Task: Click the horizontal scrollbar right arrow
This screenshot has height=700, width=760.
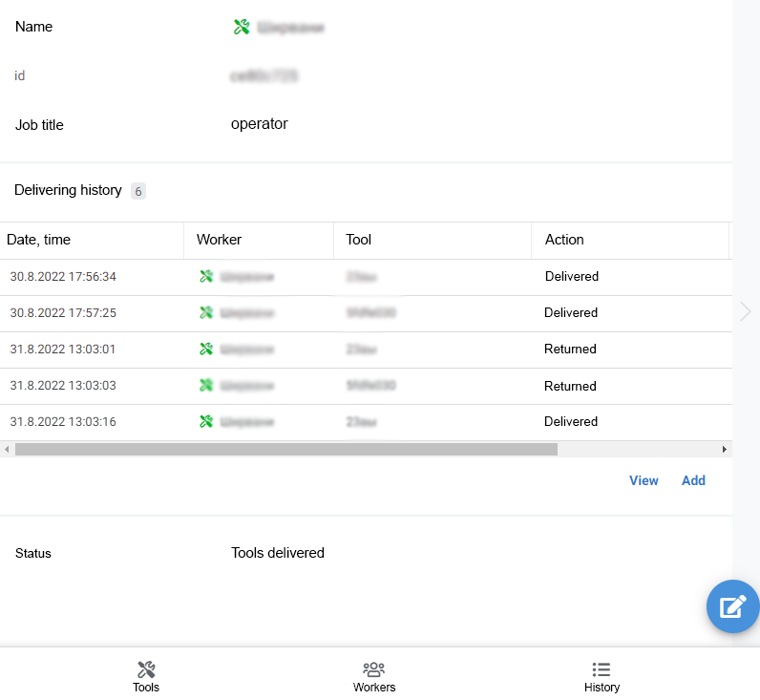Action: (x=724, y=450)
